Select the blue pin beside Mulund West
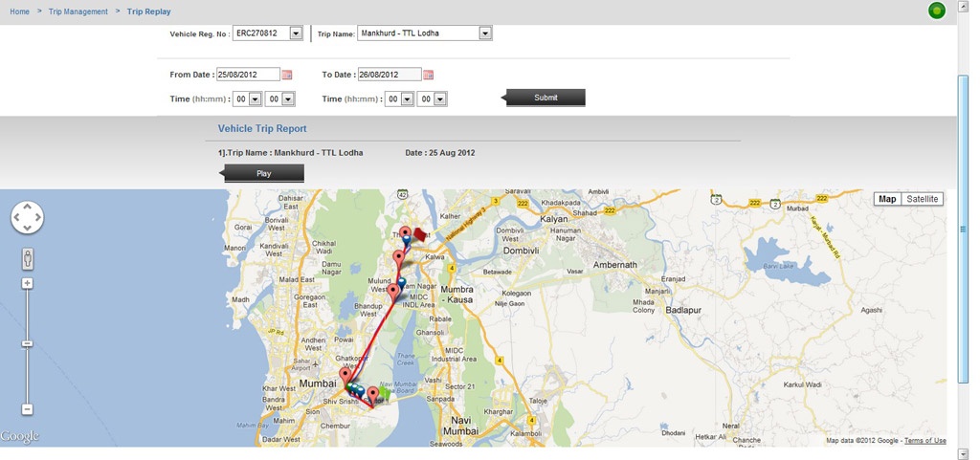Image resolution: width=980 pixels, height=460 pixels. coord(402,283)
